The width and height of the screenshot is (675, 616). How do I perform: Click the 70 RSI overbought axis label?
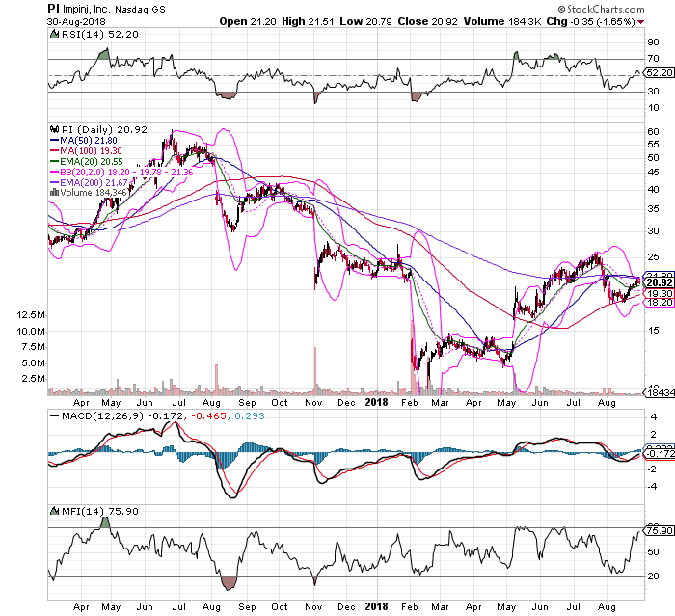[x=653, y=59]
